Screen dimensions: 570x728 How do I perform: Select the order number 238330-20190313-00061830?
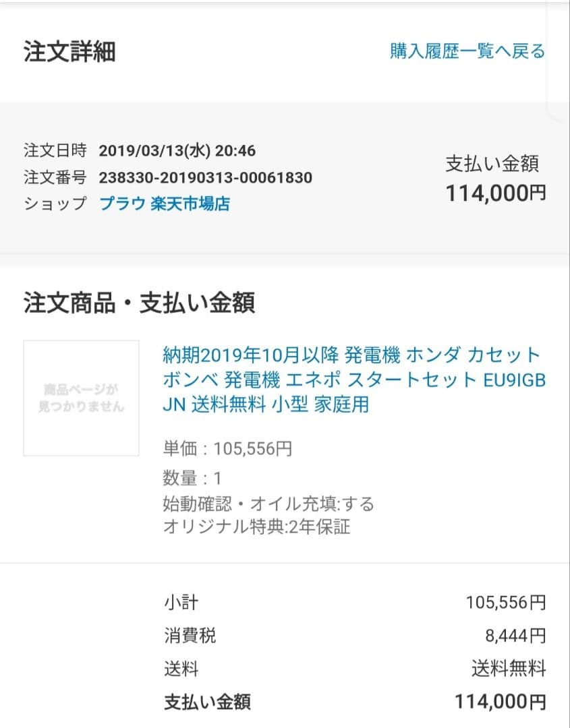click(205, 178)
